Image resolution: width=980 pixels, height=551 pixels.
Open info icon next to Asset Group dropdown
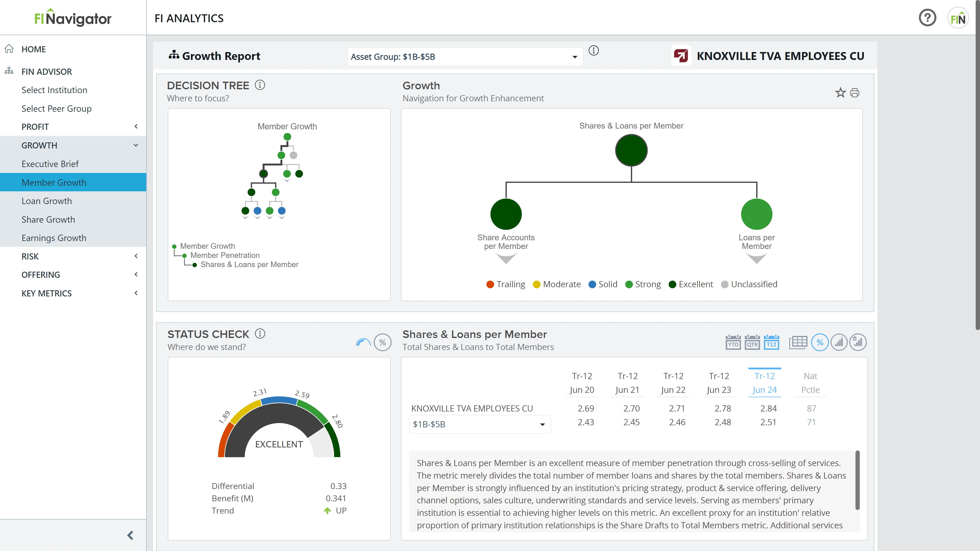pos(593,51)
